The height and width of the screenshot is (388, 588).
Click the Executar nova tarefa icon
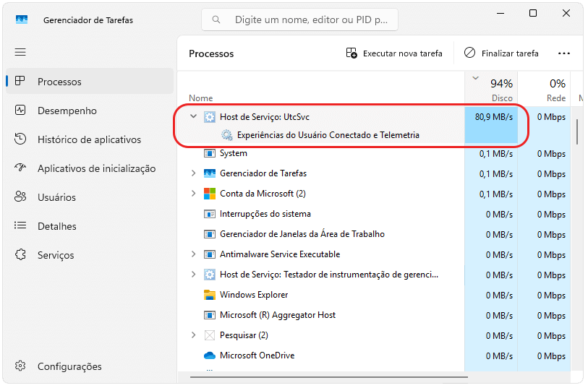[x=351, y=53]
